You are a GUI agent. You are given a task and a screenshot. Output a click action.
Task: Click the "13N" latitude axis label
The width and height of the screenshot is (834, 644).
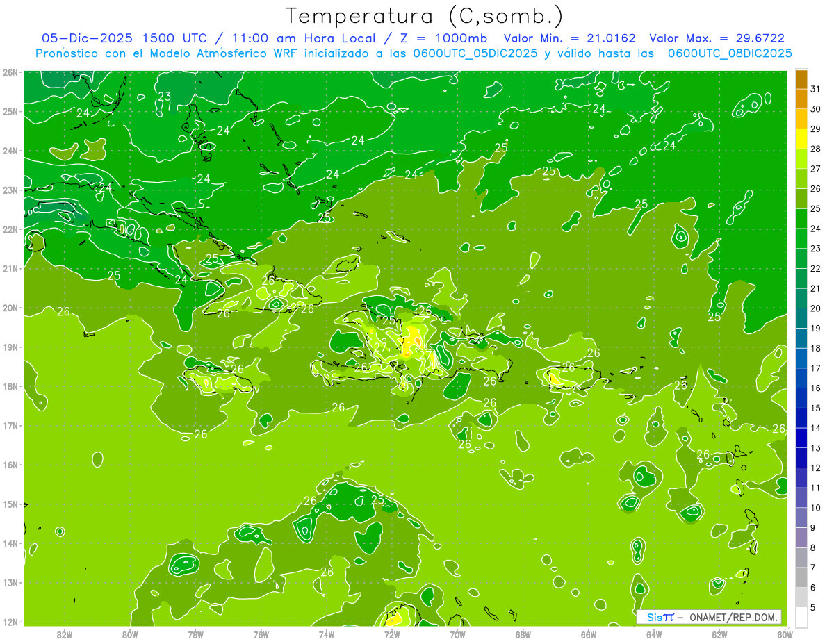coord(10,582)
